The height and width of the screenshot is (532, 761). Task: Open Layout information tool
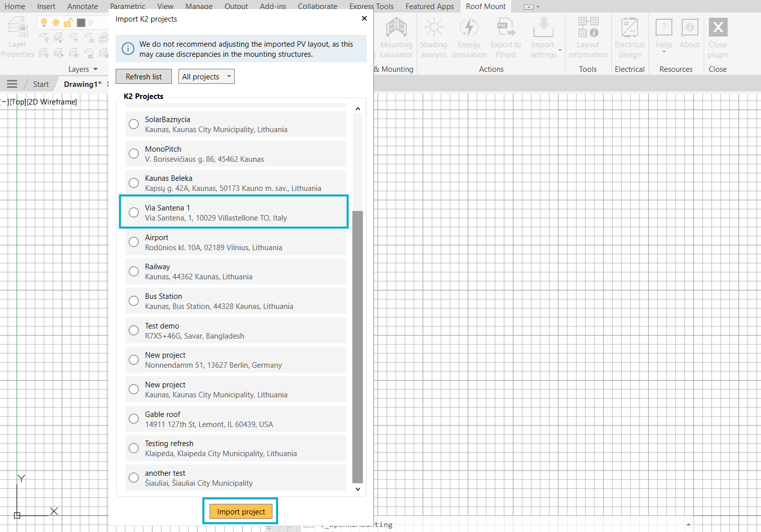tap(587, 36)
